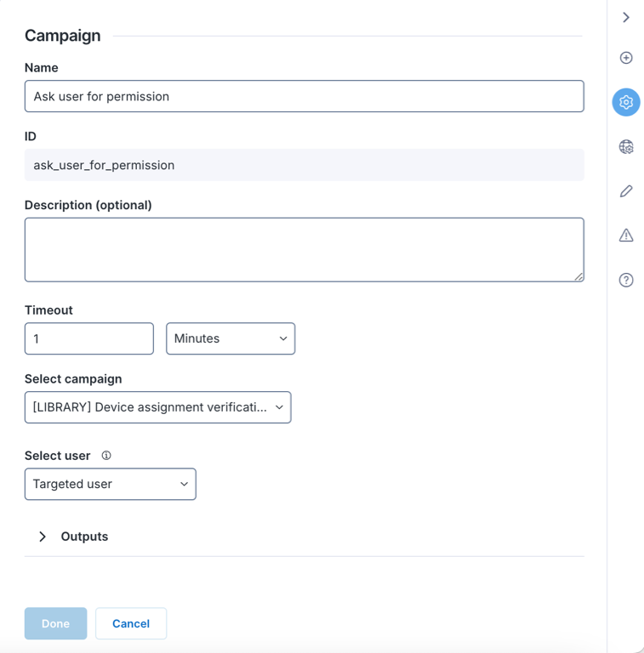Click info icon next to Select user
Image resolution: width=644 pixels, height=653 pixels.
click(106, 456)
